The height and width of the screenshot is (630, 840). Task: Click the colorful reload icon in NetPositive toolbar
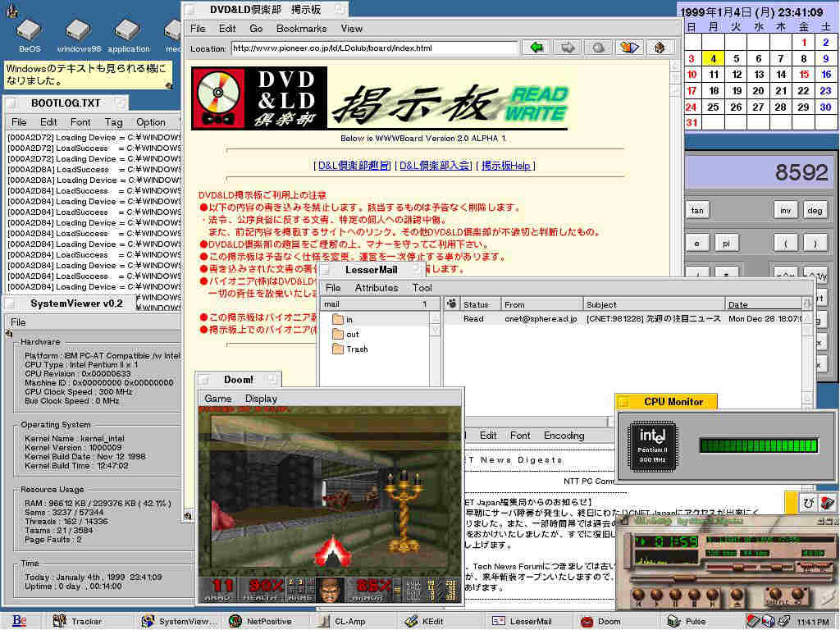(629, 48)
